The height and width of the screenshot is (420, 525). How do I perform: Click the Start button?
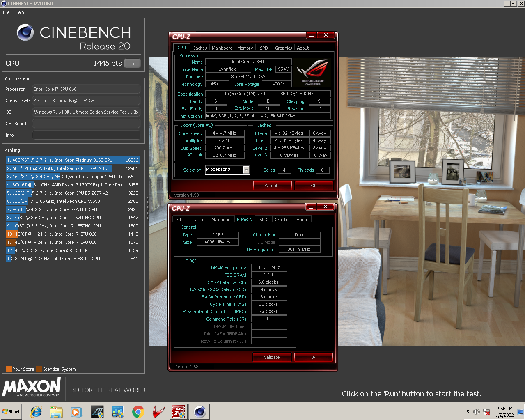click(x=11, y=412)
